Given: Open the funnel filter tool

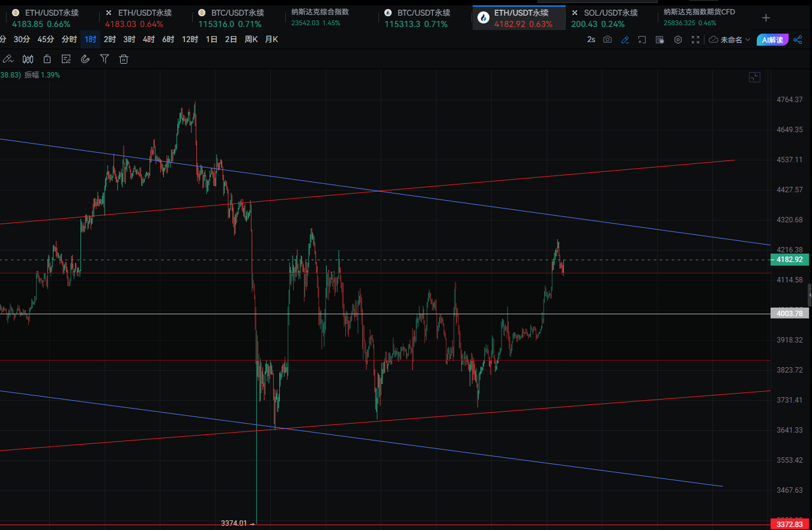Looking at the screenshot, I should 105,59.
